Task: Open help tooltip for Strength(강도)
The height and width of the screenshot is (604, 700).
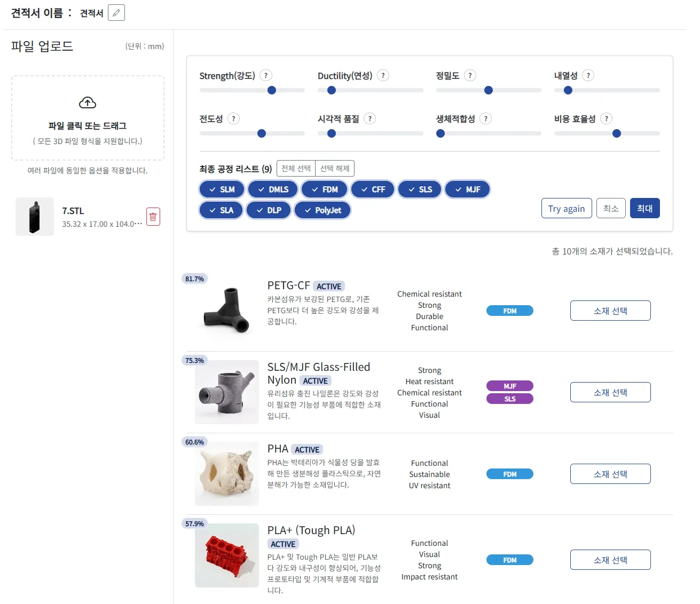Action: click(266, 76)
